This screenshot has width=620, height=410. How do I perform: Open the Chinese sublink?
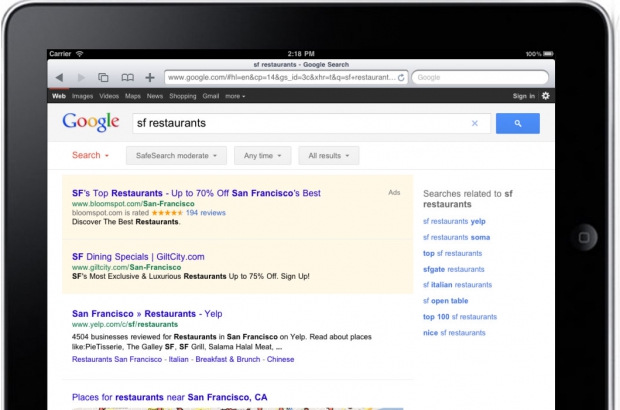click(280, 359)
